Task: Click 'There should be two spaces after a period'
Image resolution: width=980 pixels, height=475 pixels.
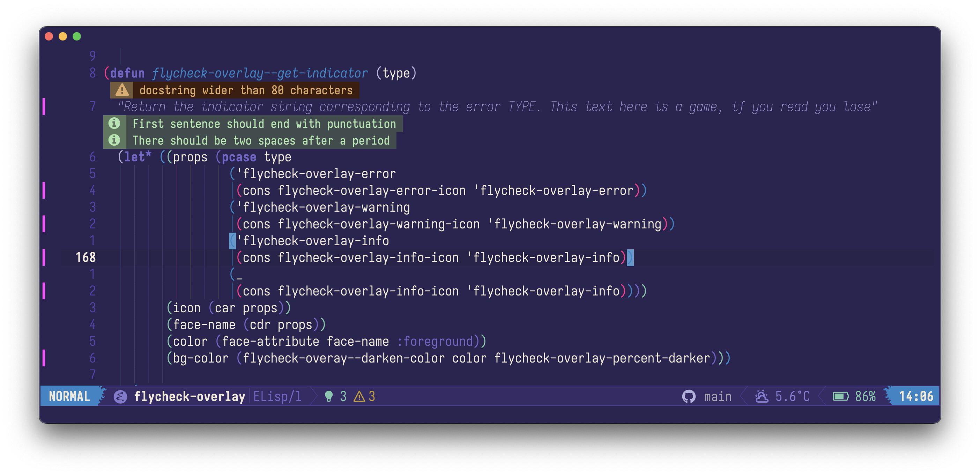Action: [261, 140]
